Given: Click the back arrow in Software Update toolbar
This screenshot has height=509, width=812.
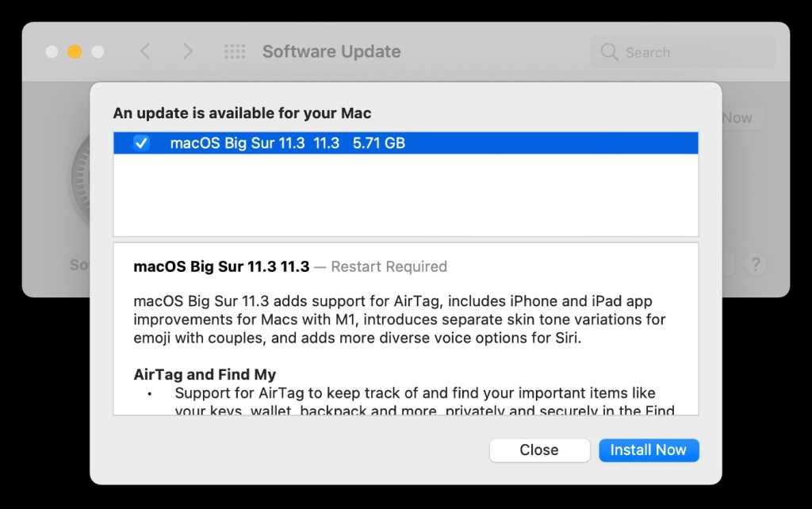Looking at the screenshot, I should click(x=146, y=52).
